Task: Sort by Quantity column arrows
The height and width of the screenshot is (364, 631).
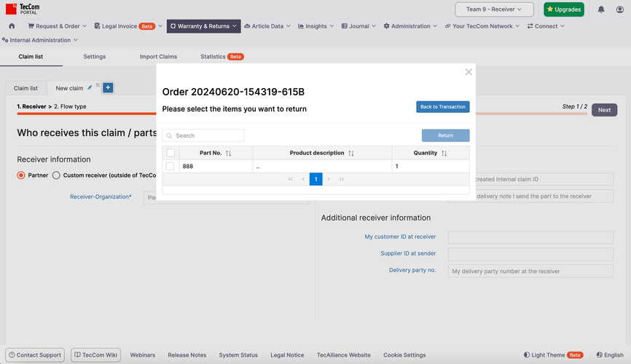Action: click(x=444, y=154)
